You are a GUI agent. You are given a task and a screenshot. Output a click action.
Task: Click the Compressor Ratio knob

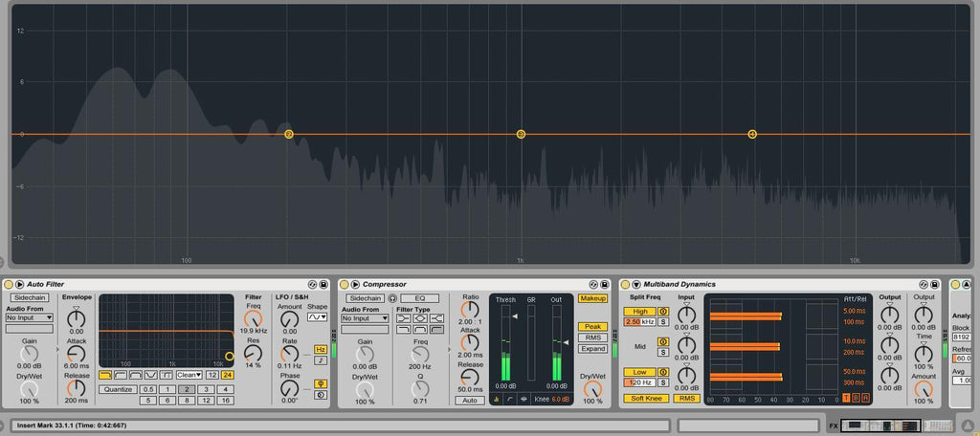click(x=469, y=311)
